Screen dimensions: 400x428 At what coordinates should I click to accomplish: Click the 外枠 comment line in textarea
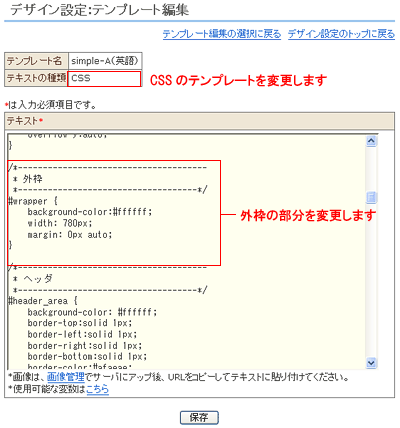pyautogui.click(x=28, y=179)
